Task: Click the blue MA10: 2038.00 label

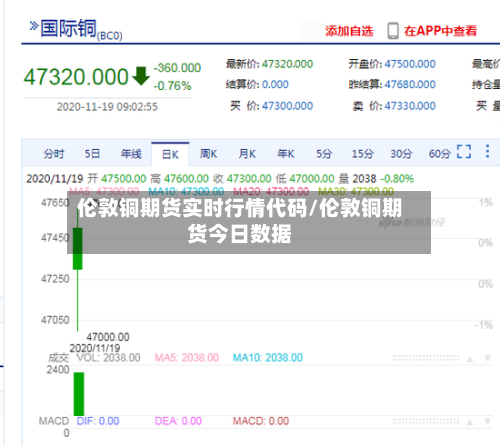Action: pyautogui.click(x=268, y=358)
